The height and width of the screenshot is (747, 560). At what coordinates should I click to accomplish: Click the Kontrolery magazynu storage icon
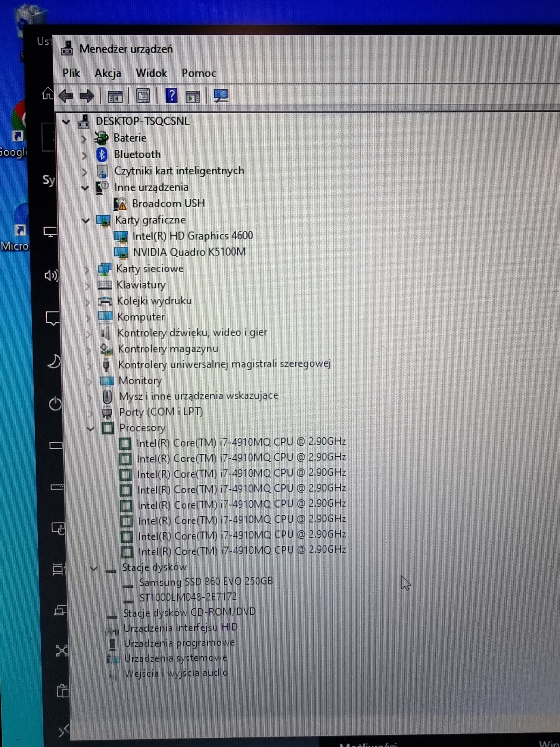click(106, 349)
